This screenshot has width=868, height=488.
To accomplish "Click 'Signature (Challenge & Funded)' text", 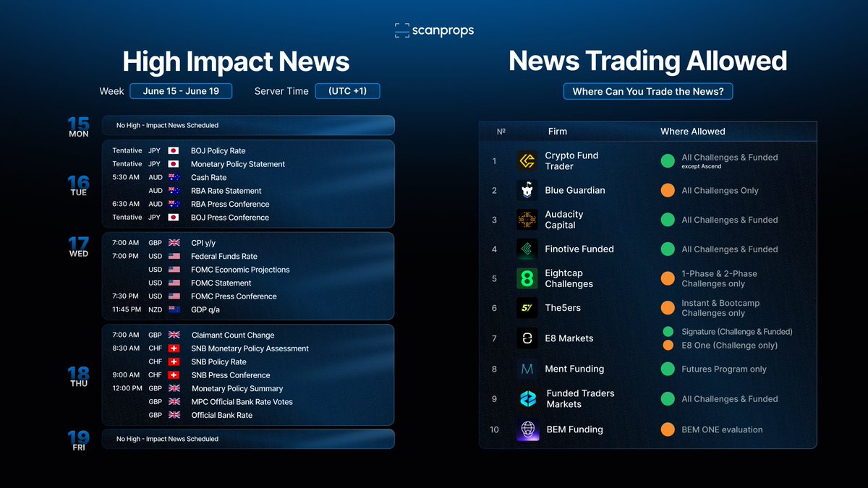I will click(x=737, y=332).
